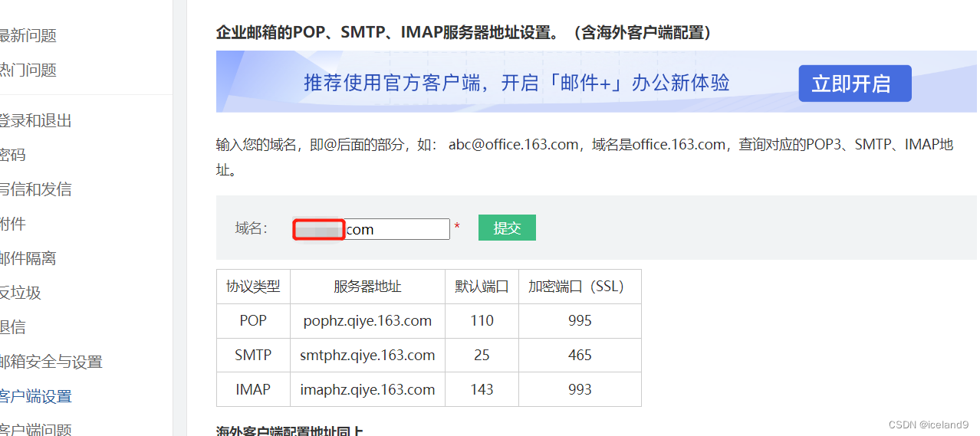Viewport: 980px width, 436px height.
Task: Select 附件 sidebar category
Action: tap(12, 224)
